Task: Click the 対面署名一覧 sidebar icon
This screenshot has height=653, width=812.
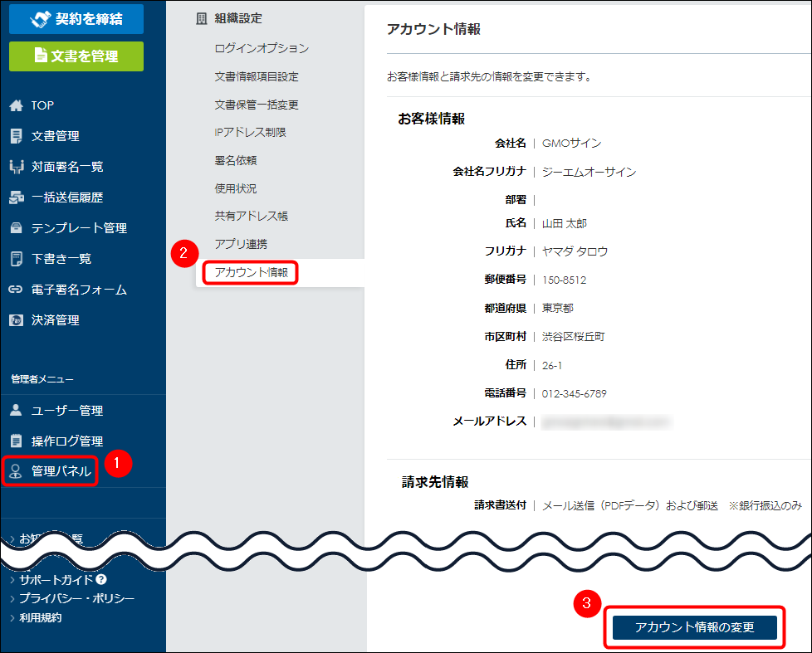Action: point(15,167)
